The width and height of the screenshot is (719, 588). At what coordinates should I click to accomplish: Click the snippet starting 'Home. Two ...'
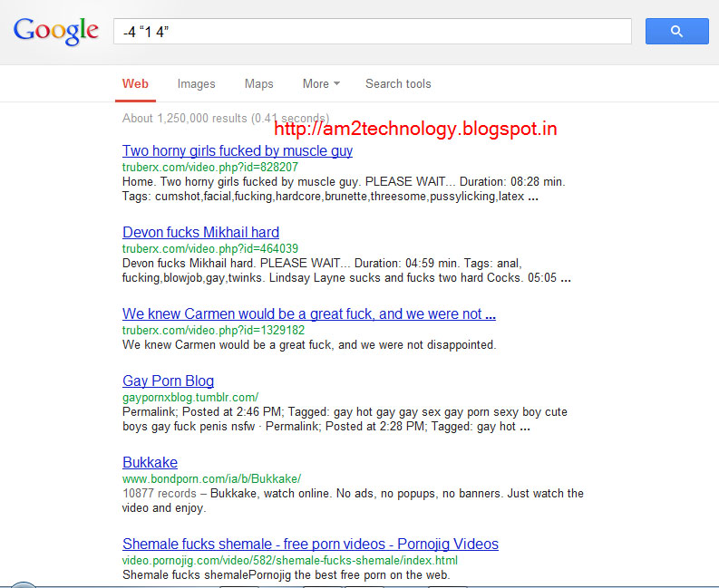pos(344,189)
